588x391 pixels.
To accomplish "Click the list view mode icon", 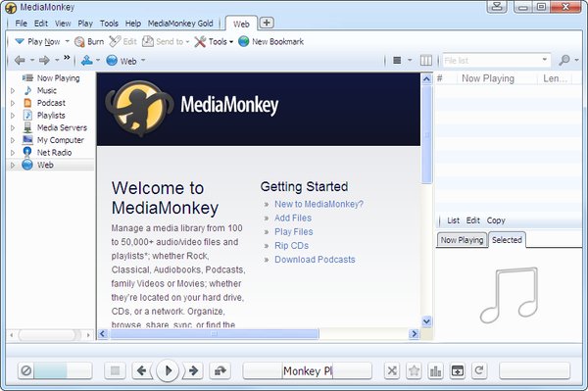I will pyautogui.click(x=397, y=60).
